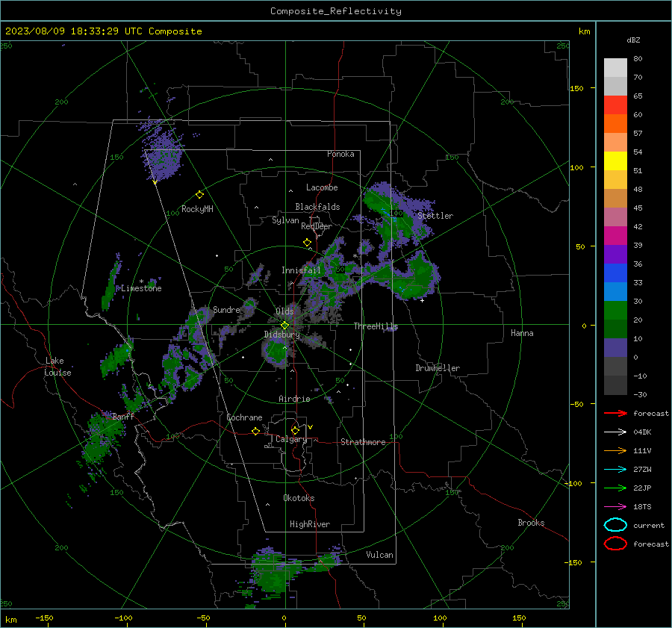Click the cyan current ellipse icon
This screenshot has height=628, width=672.
[615, 525]
